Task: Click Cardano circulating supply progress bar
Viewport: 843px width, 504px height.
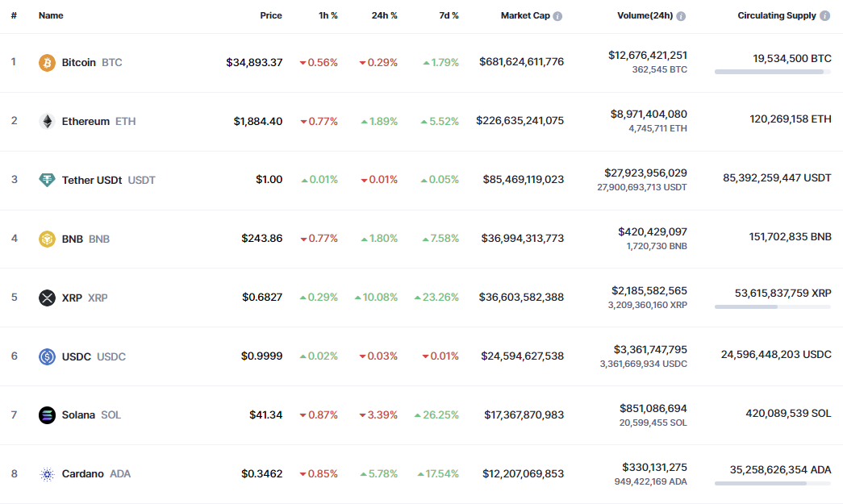Action: pyautogui.click(x=773, y=484)
